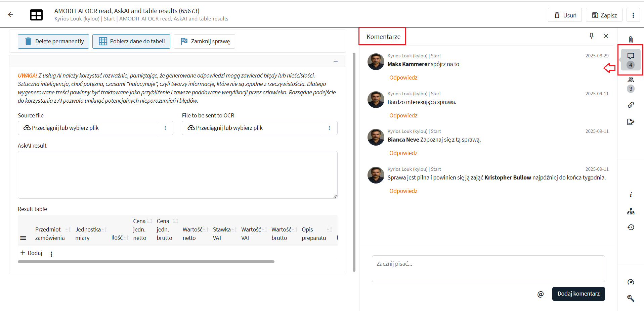
Task: Reply to the Bardzo interesująca sprawa comment
Action: coord(403,115)
